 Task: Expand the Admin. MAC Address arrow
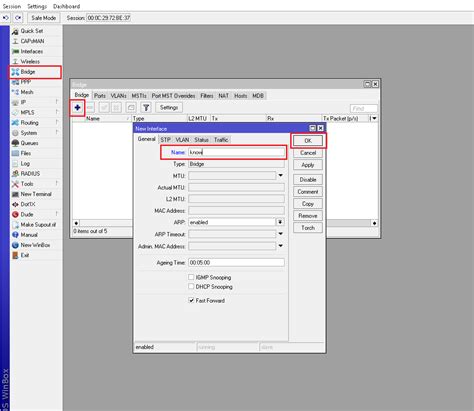coord(281,246)
